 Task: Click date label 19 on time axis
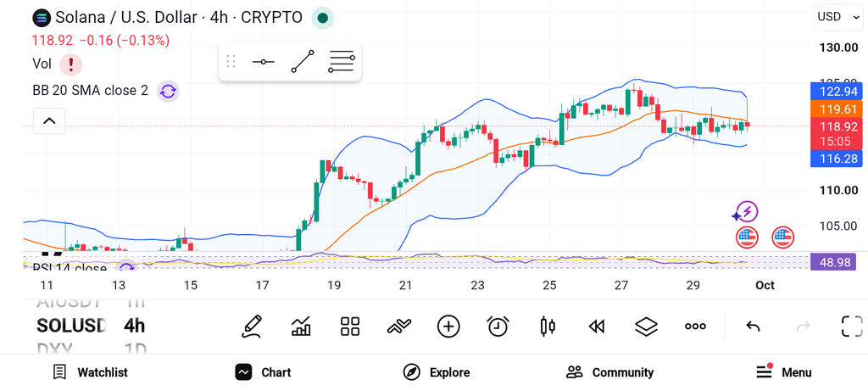pyautogui.click(x=334, y=285)
